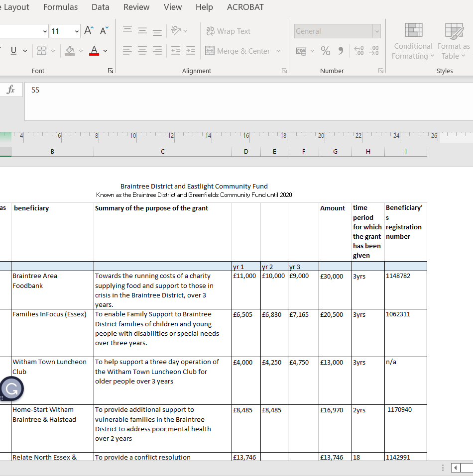This screenshot has height=476, width=473.
Task: Apply cell borders with the Borders icon
Action: [42, 51]
